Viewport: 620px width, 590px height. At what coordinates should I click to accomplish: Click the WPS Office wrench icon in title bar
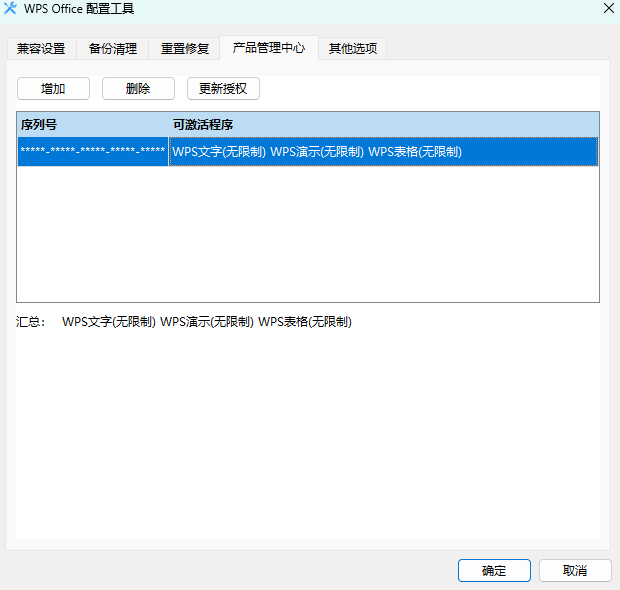(x=10, y=8)
